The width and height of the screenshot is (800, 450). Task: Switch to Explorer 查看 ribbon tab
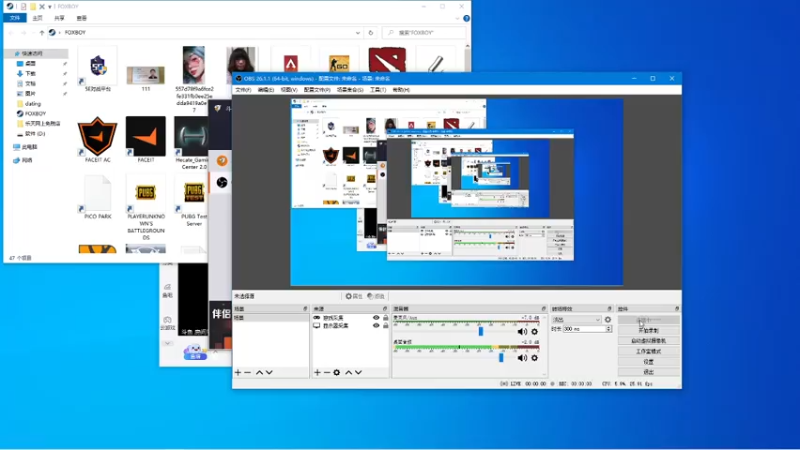(82, 18)
